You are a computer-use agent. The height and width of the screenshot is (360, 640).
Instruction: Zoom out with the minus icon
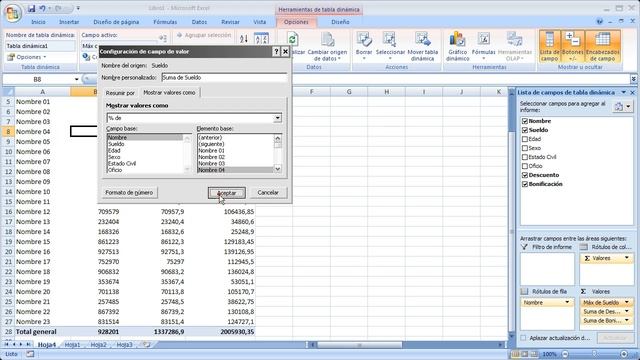(x=565, y=354)
